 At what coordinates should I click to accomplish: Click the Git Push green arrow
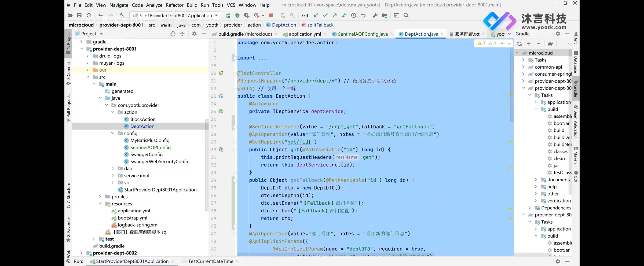point(335,16)
